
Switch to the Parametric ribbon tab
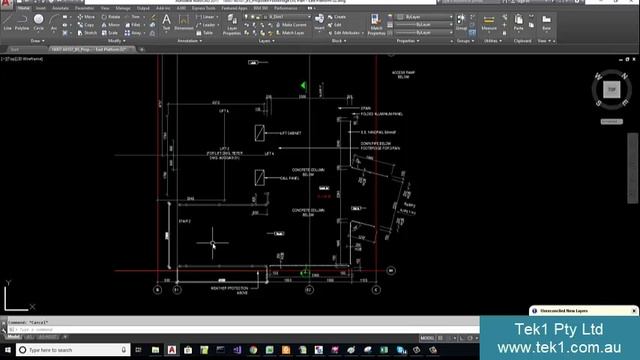(x=84, y=8)
